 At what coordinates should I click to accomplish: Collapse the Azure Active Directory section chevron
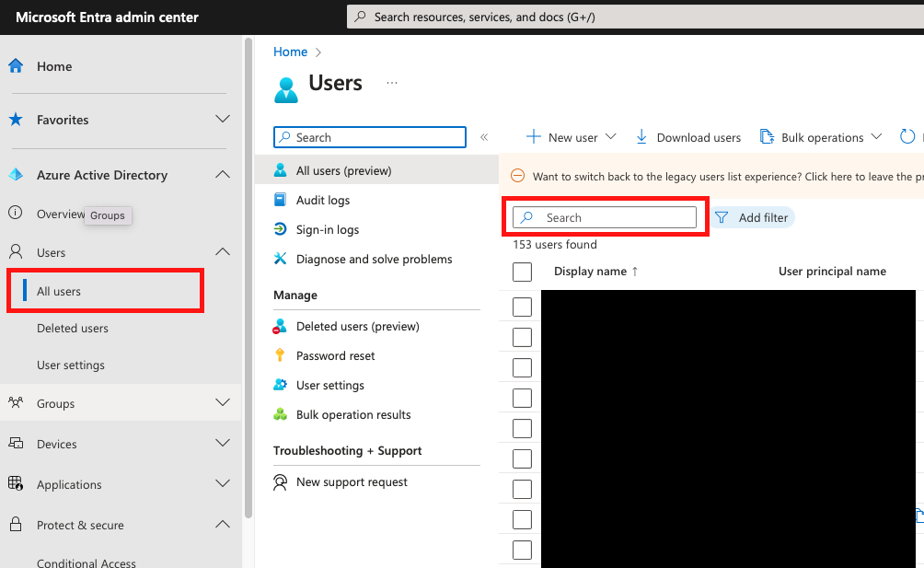(x=223, y=174)
